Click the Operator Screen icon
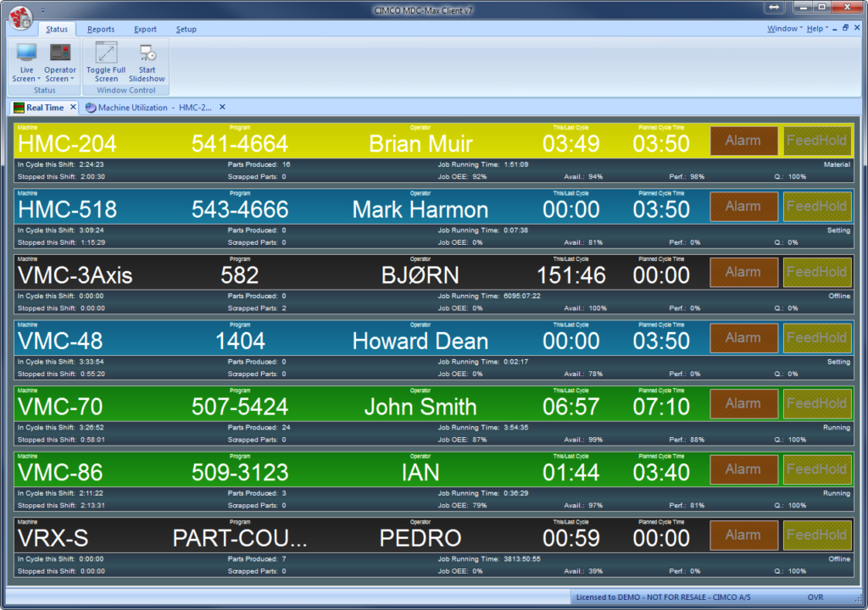868x610 pixels. tap(60, 53)
